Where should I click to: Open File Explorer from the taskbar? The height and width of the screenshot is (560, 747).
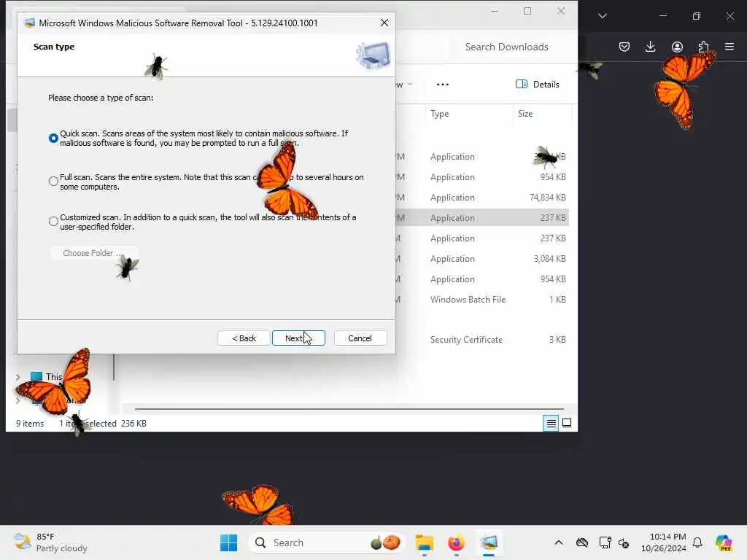[x=424, y=542]
